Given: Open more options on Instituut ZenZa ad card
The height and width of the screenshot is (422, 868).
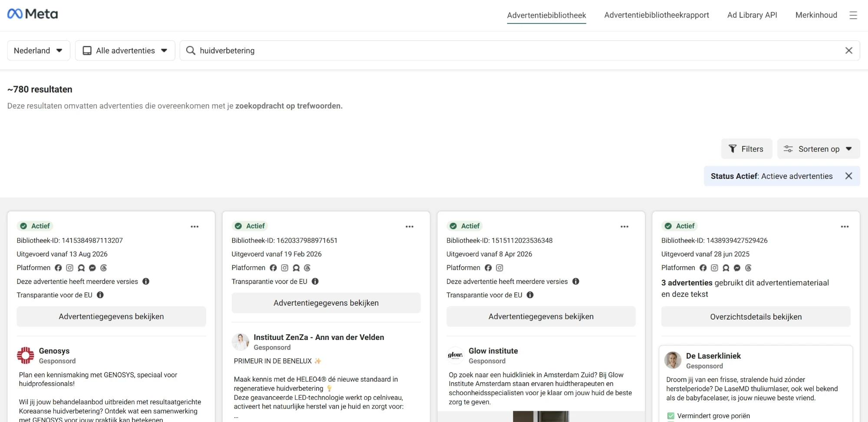Looking at the screenshot, I should 409,227.
